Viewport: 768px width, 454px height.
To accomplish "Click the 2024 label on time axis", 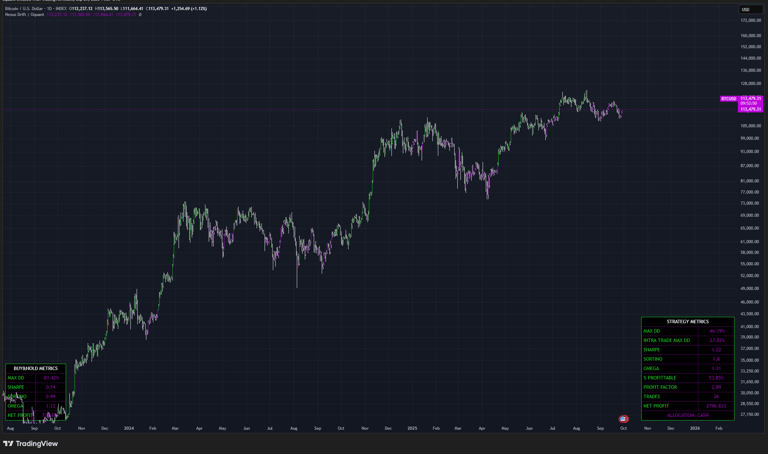I will (129, 428).
